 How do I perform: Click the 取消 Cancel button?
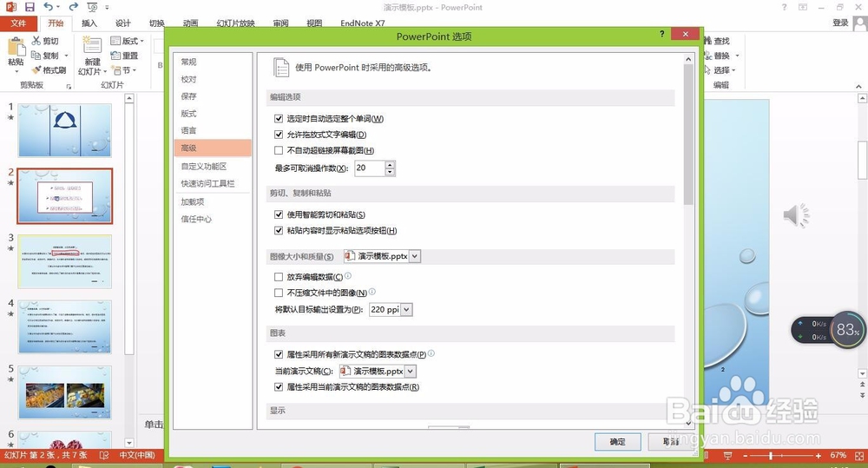pos(671,441)
